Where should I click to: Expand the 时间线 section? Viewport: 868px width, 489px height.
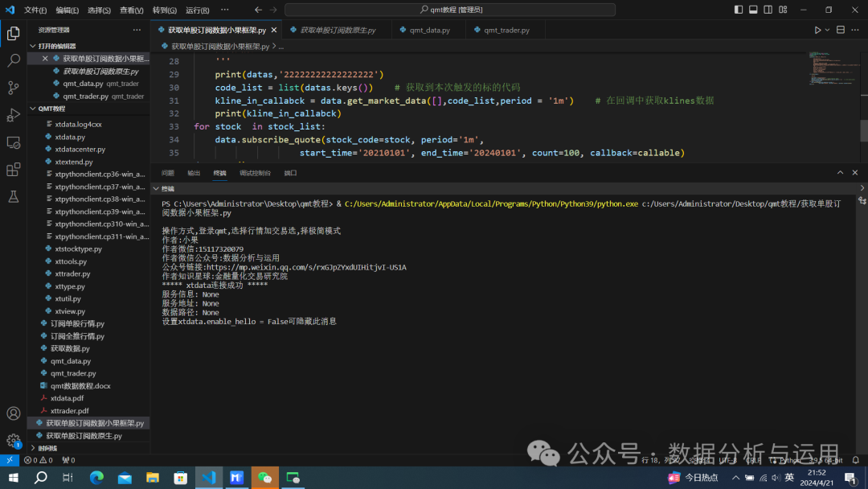[x=88, y=448]
